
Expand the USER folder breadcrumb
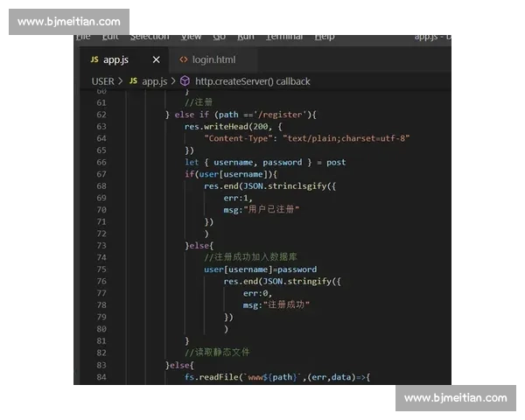102,81
